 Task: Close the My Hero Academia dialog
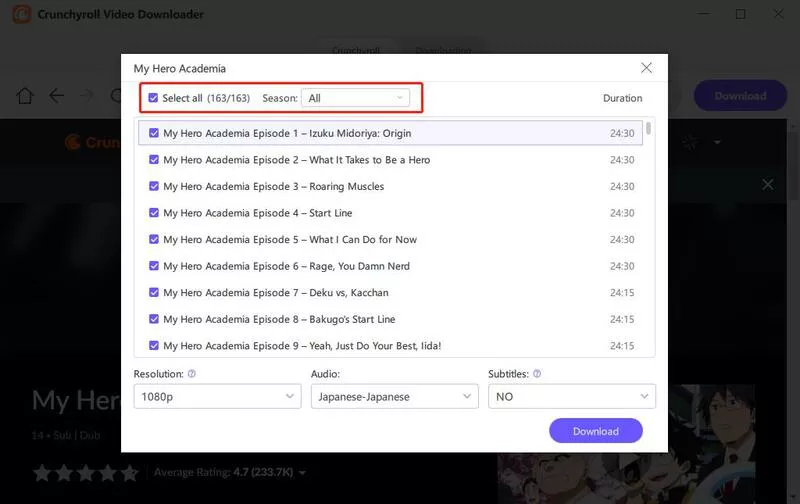click(646, 68)
